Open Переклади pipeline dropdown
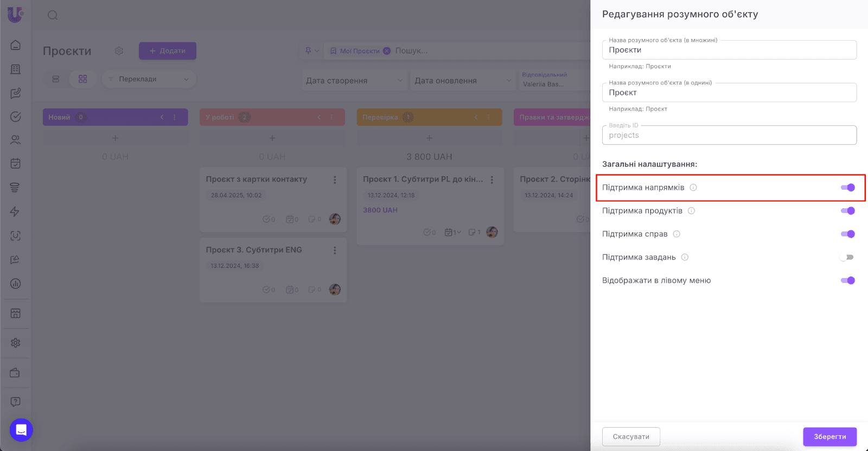Image resolution: width=868 pixels, height=451 pixels. pos(149,79)
